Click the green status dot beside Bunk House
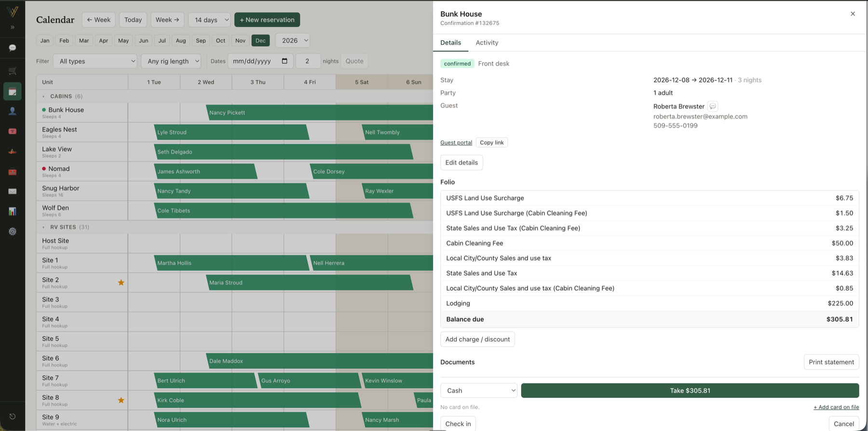This screenshot has height=431, width=868. tap(44, 110)
